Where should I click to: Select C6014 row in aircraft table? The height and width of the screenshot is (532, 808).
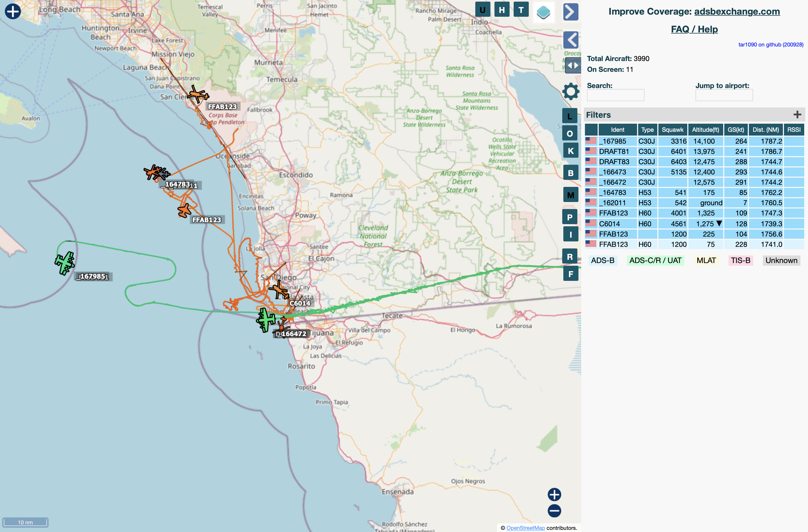coord(694,224)
